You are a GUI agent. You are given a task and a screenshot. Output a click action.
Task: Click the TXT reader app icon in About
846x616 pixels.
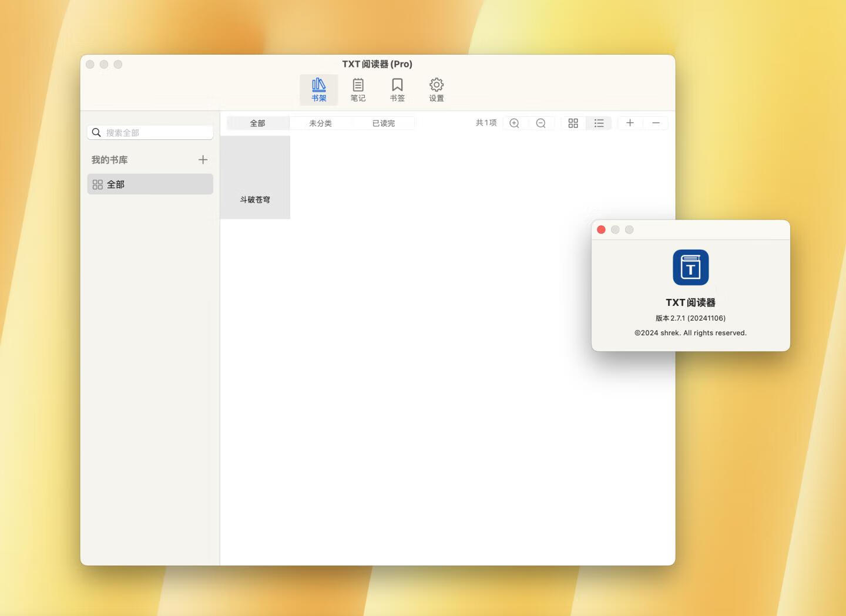690,268
